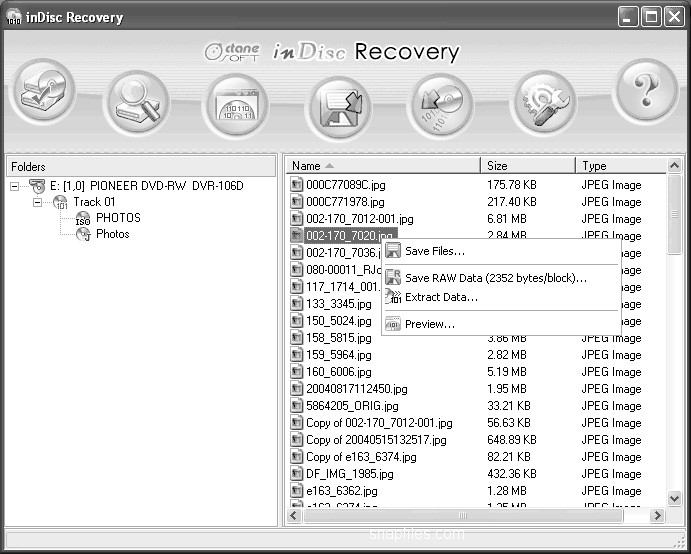The height and width of the screenshot is (554, 691).
Task: Select the lowercase Photos folder in tree
Action: pyautogui.click(x=112, y=234)
